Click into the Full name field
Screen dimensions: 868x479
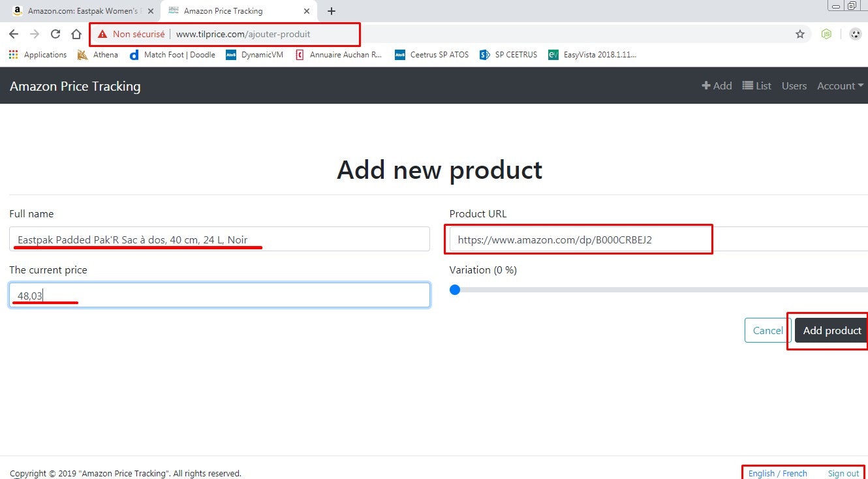click(x=219, y=239)
